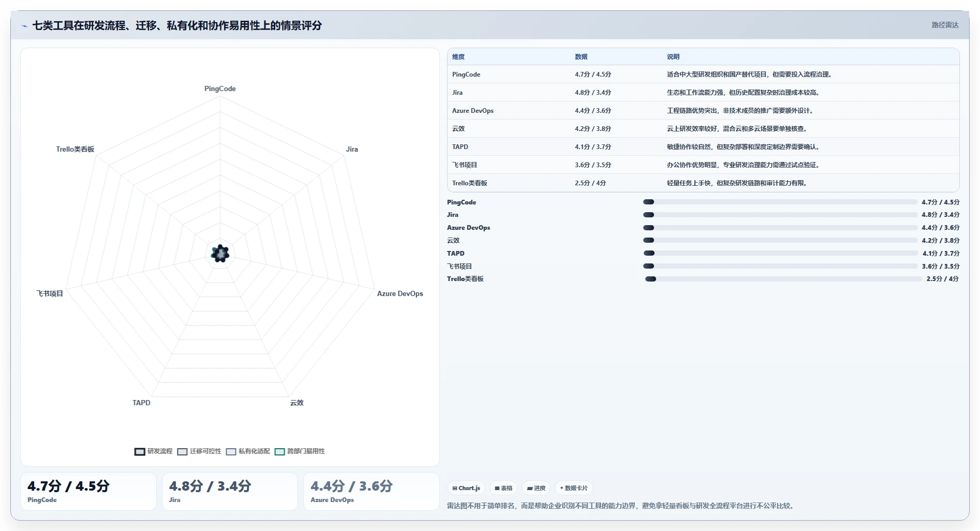Viewport: 980px width, 531px height.
Task: Toggle the 私有化适配 legend label
Action: click(x=254, y=451)
